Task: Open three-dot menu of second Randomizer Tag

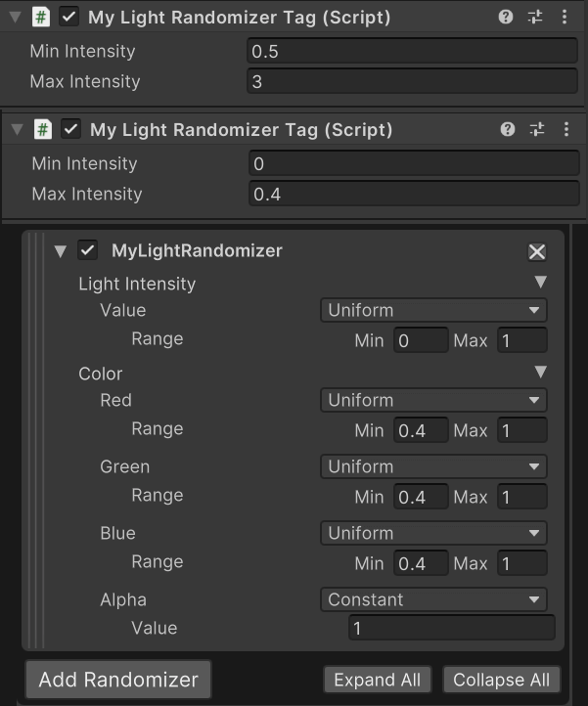Action: (565, 130)
